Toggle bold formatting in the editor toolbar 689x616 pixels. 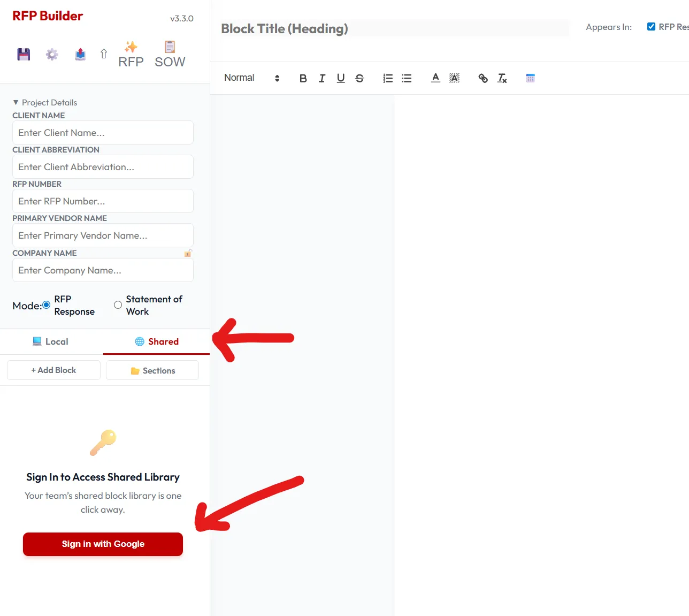pyautogui.click(x=303, y=78)
